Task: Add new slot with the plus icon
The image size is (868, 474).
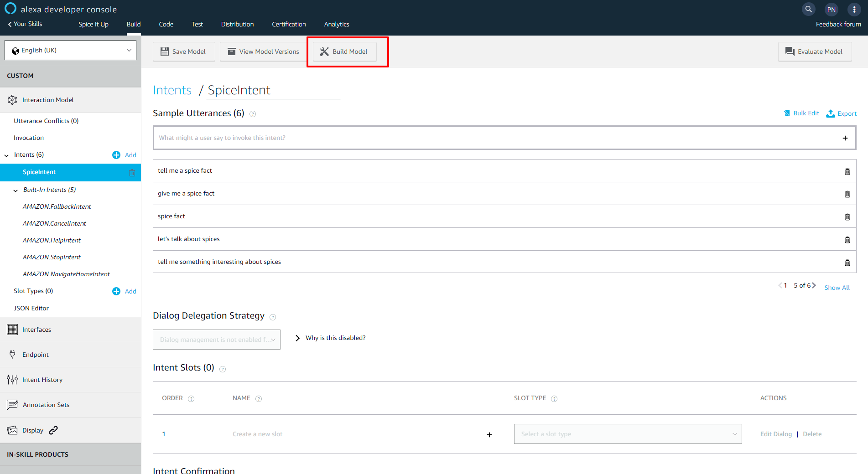Action: [x=489, y=435]
